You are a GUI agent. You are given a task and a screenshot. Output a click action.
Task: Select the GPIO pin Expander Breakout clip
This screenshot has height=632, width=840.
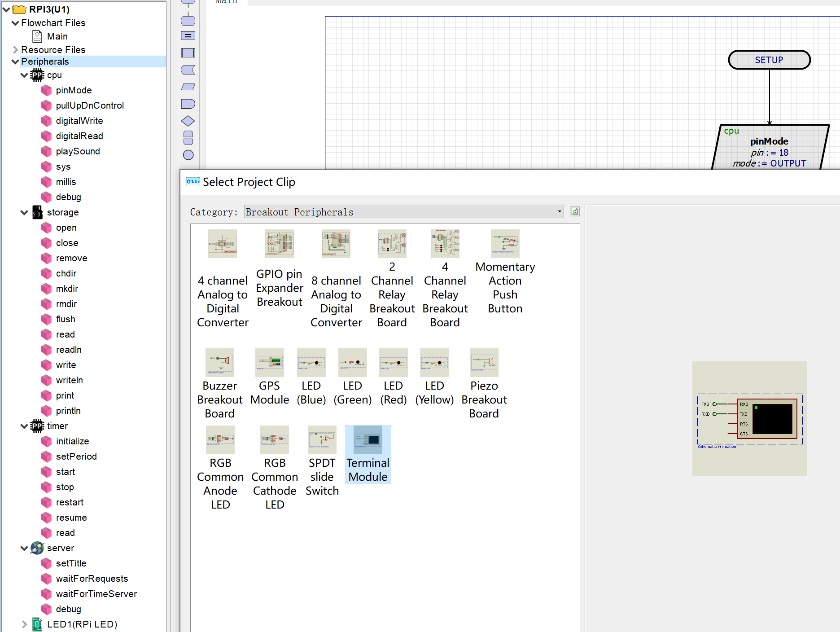pyautogui.click(x=280, y=268)
